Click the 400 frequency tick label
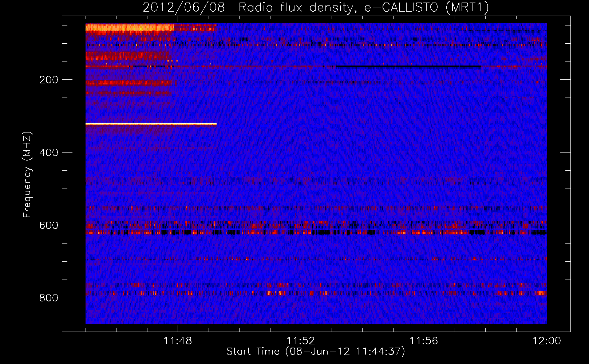The width and height of the screenshot is (589, 364). (x=49, y=153)
